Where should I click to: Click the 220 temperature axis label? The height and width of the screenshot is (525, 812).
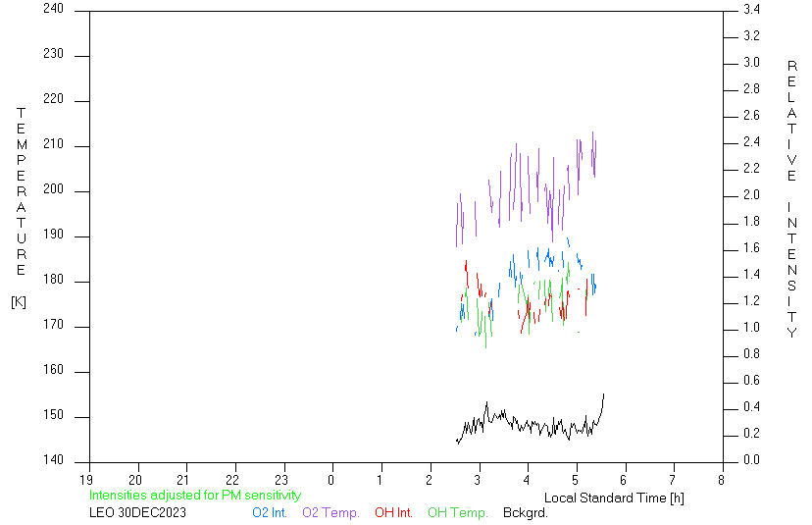click(x=53, y=98)
